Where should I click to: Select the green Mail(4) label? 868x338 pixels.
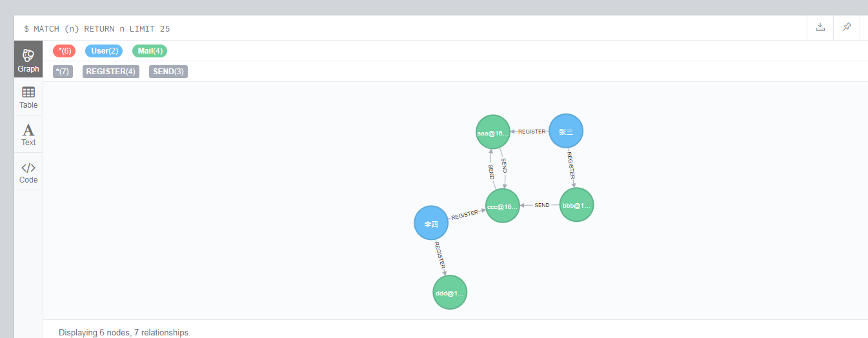[150, 51]
